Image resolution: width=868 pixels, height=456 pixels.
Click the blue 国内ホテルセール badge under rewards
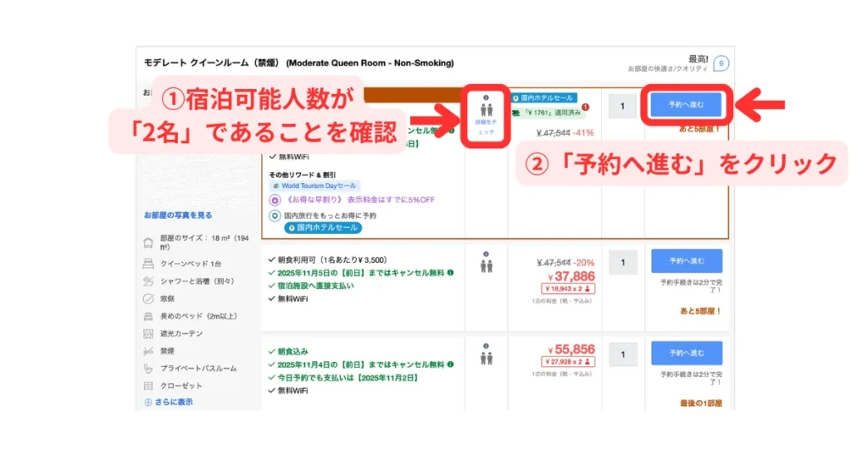tap(321, 228)
